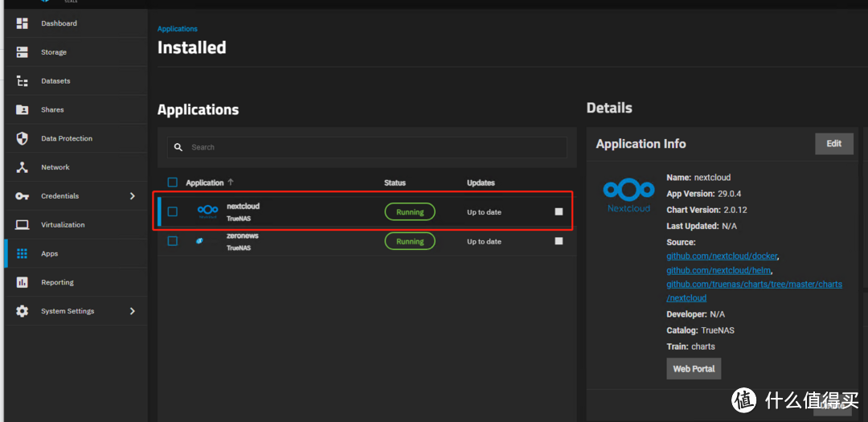Expand the Credentials submenu chevron

(133, 196)
